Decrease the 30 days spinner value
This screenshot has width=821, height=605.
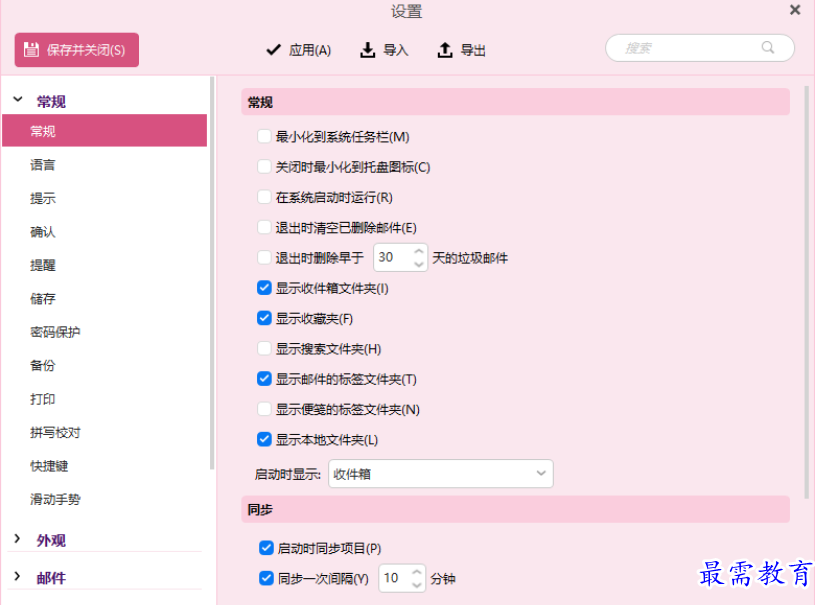point(418,263)
